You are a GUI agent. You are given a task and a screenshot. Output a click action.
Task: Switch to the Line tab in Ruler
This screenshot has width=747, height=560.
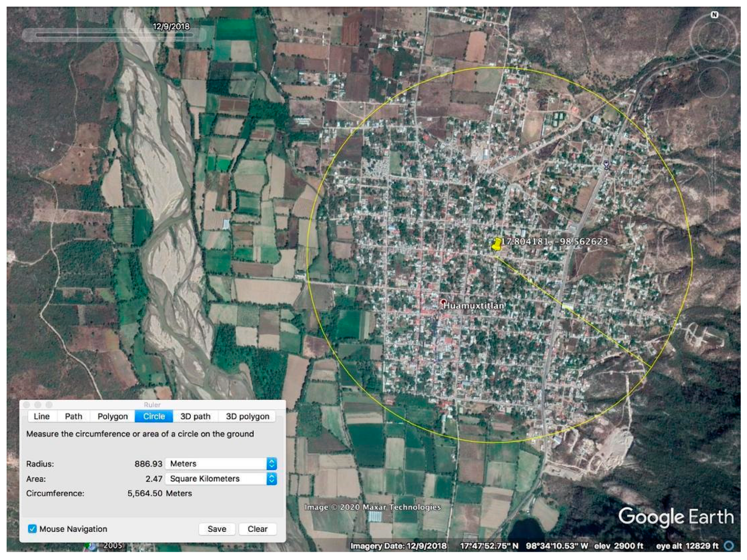point(42,416)
